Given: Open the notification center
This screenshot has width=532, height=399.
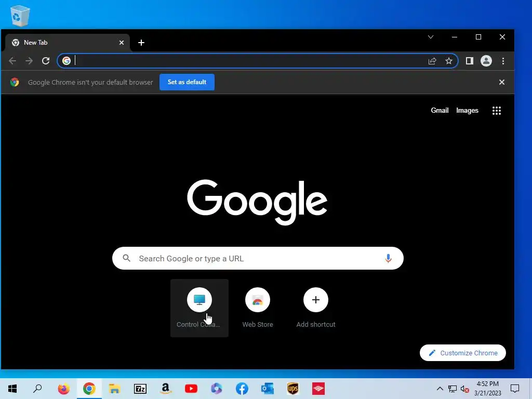Looking at the screenshot, I should [x=515, y=389].
